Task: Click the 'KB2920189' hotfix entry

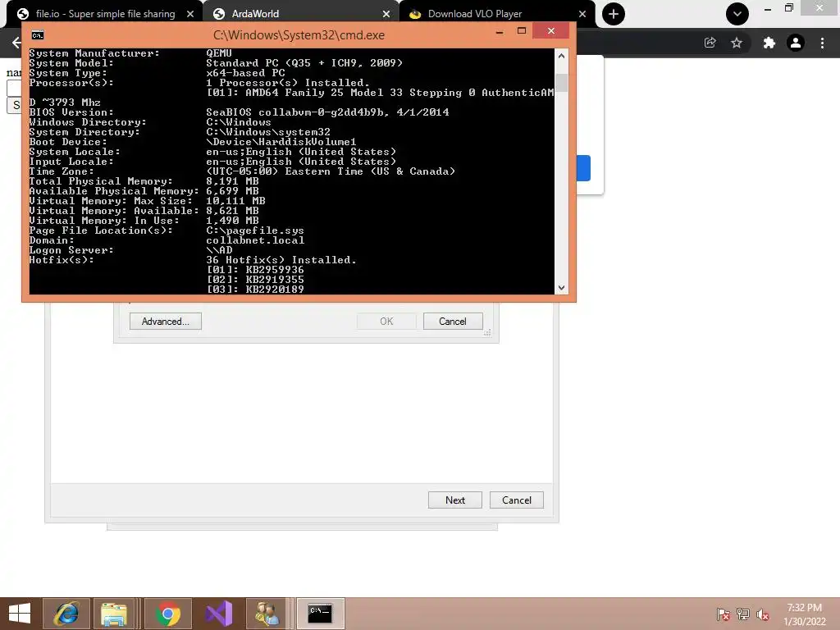Action: 275,290
